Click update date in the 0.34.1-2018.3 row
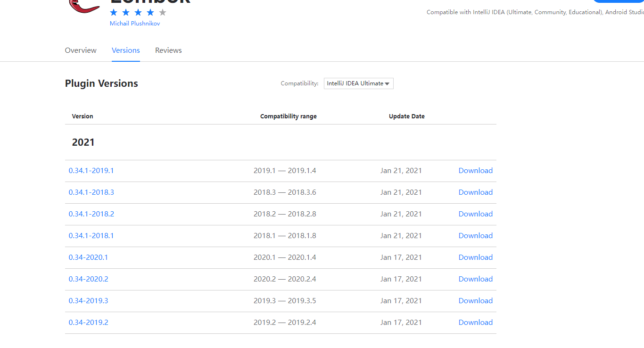The image size is (644, 348). [x=401, y=192]
